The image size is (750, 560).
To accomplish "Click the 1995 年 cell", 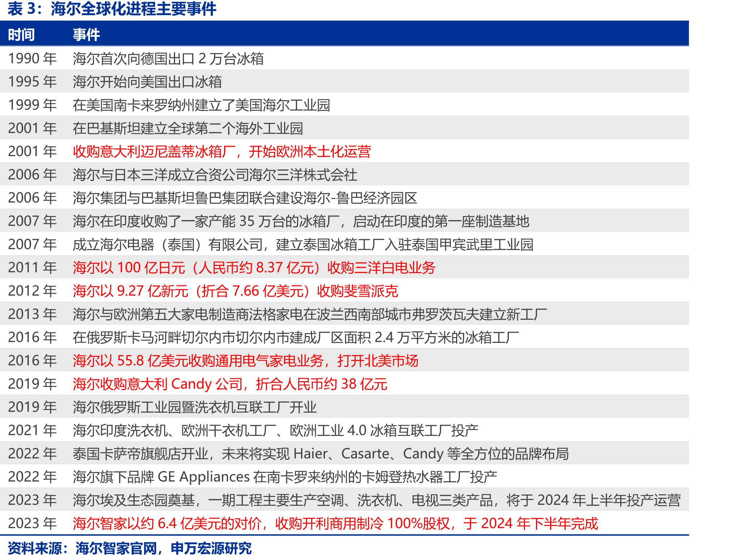I will coord(33,82).
